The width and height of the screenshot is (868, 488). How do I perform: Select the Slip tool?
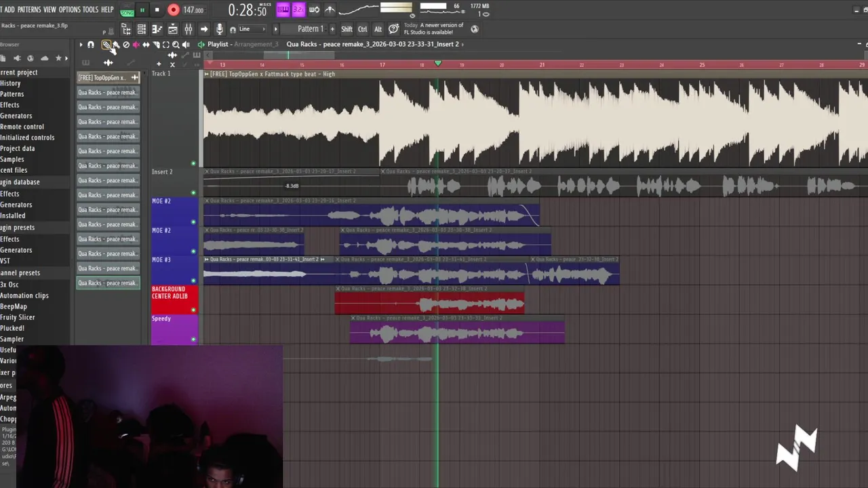click(x=146, y=45)
